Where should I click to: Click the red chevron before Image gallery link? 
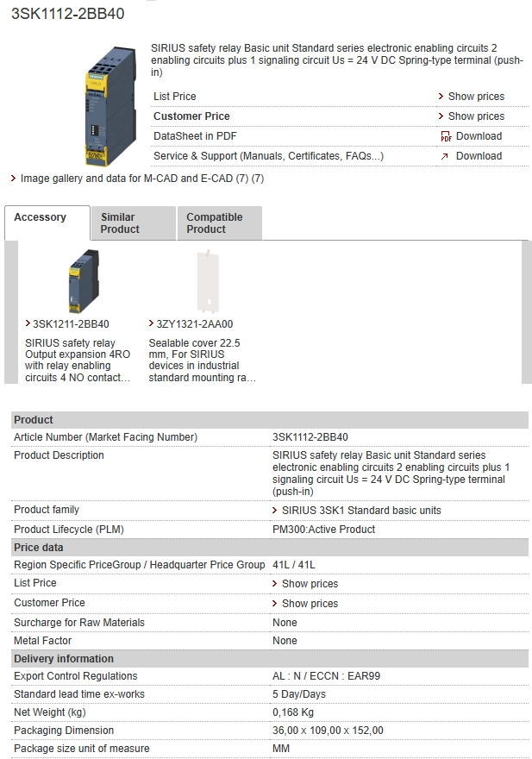point(14,179)
